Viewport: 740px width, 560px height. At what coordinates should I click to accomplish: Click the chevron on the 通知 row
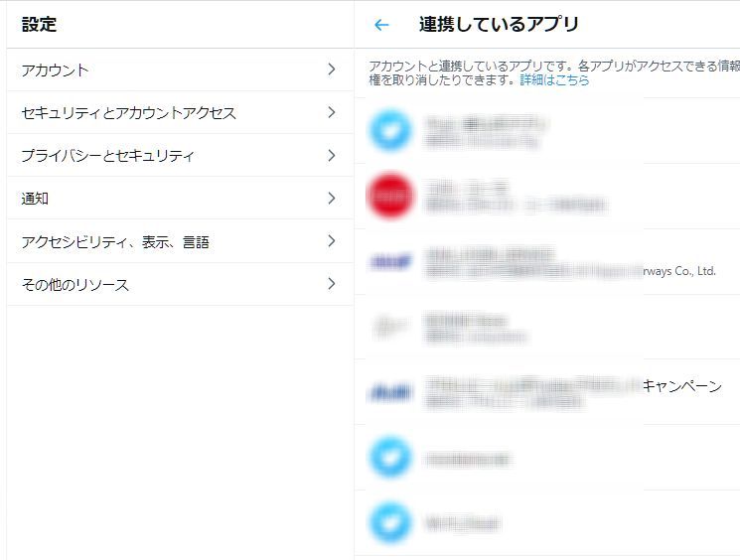click(x=332, y=199)
